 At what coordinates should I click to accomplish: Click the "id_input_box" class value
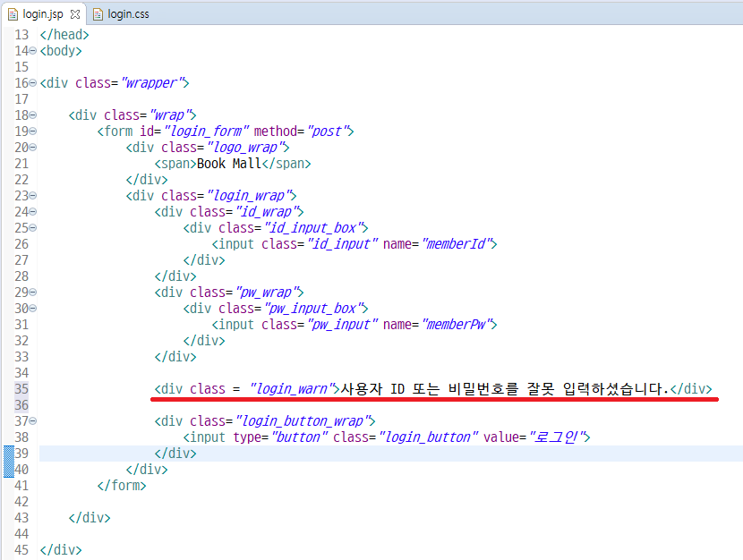tap(313, 228)
